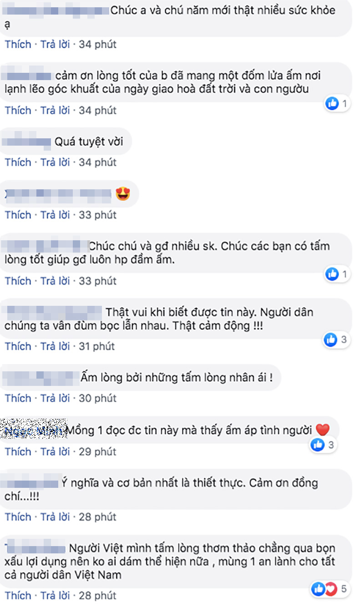Click Thích under the heart-eyes emoji comment
Screen dimensions: 364x608
[x=18, y=215]
